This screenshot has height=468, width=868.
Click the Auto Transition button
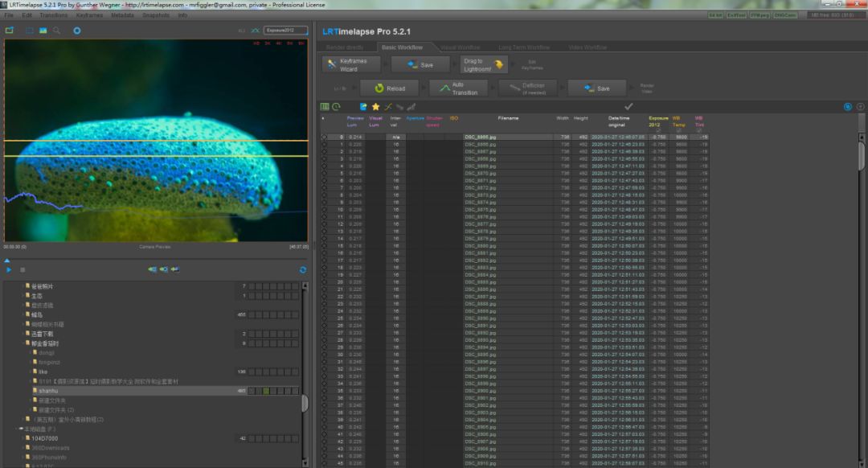(x=458, y=88)
